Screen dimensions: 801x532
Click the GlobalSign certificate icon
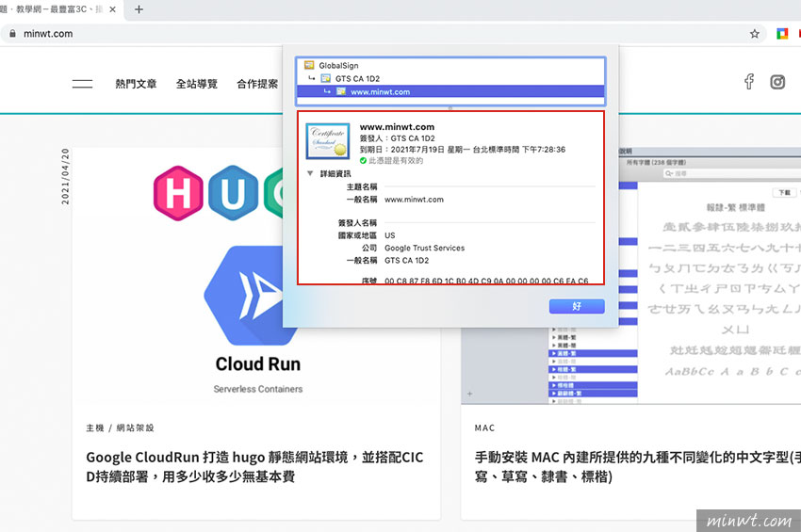[309, 65]
